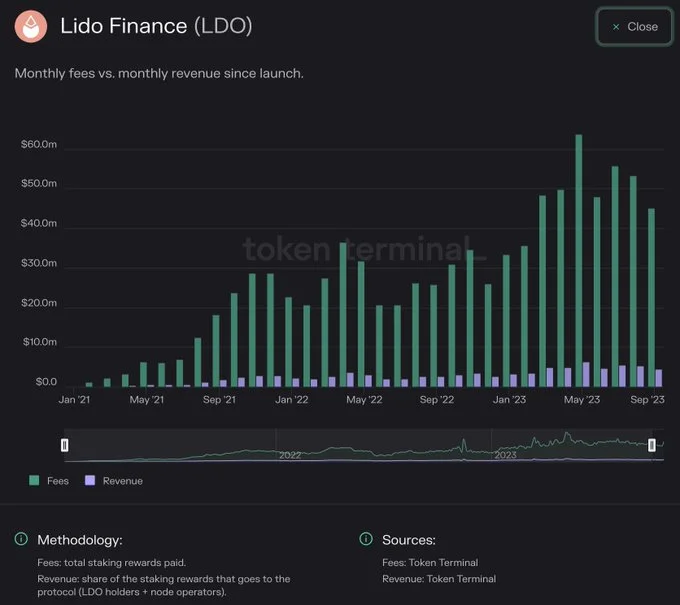The width and height of the screenshot is (680, 605).
Task: Click the $0.0 y-axis label
Action: [46, 382]
